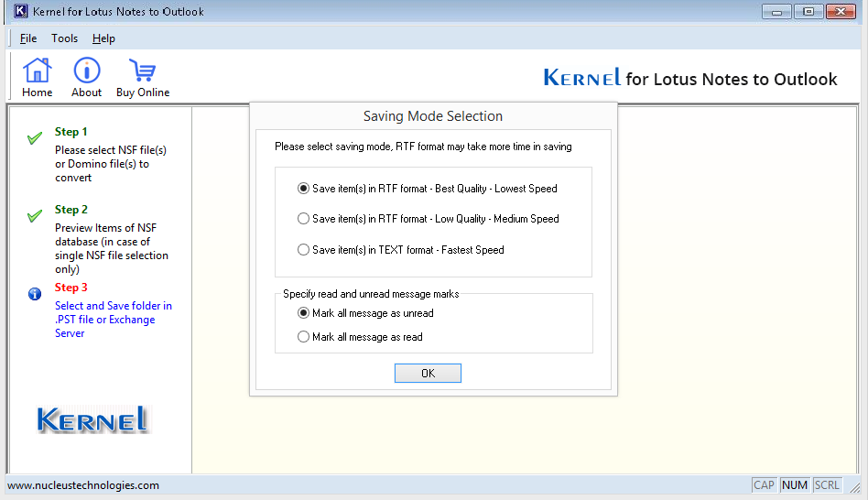Open the About info icon
The image size is (868, 500).
(87, 71)
